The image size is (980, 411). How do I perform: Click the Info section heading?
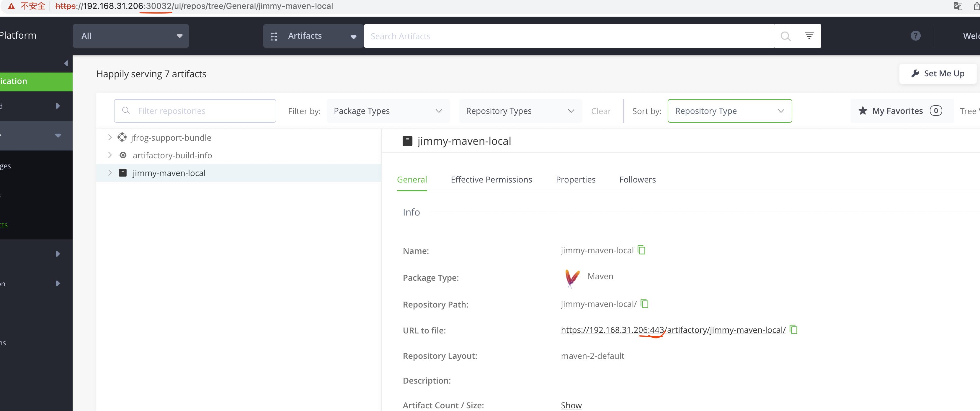click(x=411, y=212)
